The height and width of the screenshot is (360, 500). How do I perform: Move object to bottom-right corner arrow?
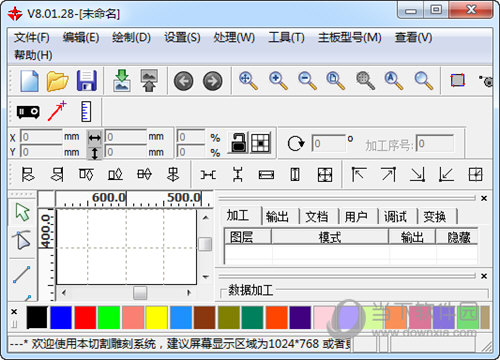417,174
